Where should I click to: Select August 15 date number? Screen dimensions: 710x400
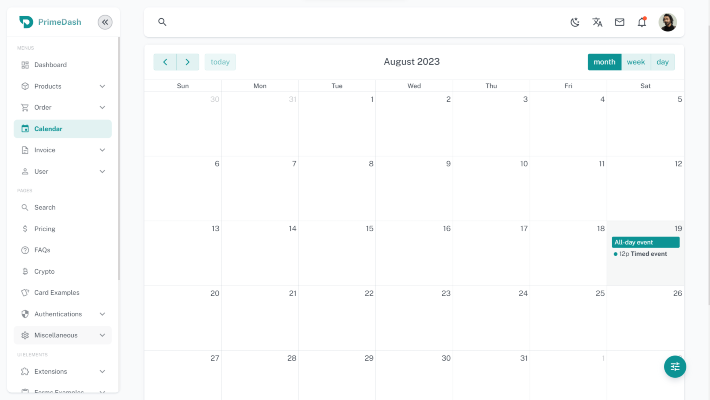369,229
